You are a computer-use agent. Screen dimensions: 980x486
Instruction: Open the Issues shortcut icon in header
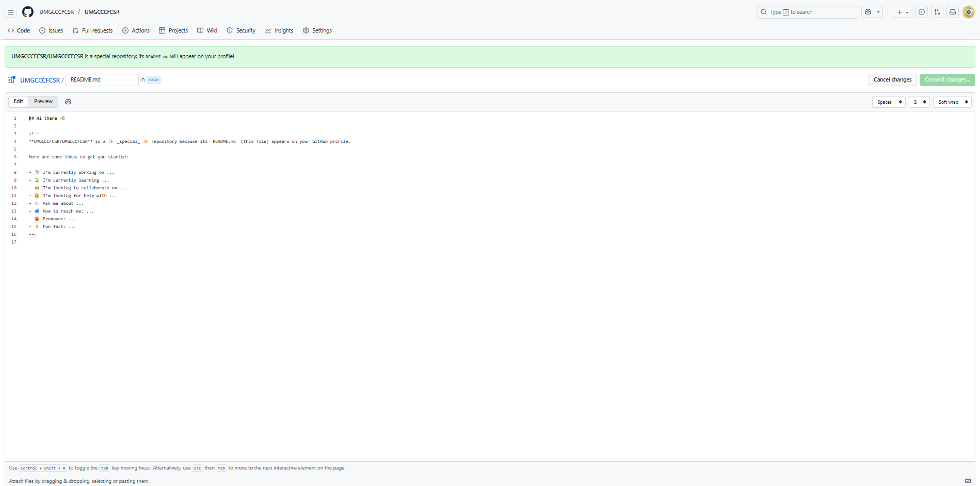pyautogui.click(x=922, y=12)
